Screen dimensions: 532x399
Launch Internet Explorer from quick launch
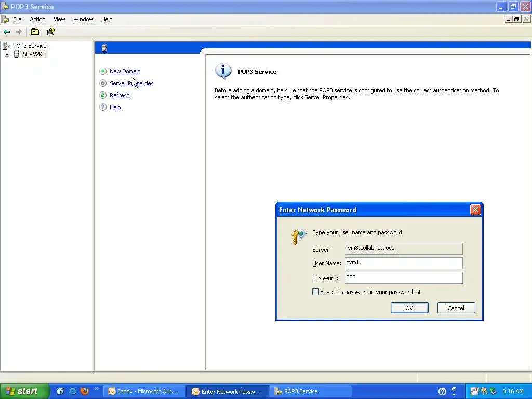click(x=72, y=391)
